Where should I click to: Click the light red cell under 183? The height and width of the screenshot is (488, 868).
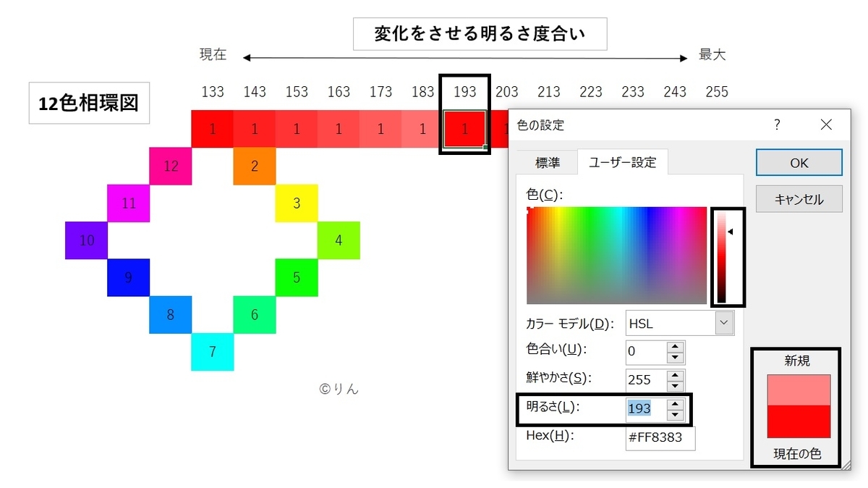(x=422, y=129)
